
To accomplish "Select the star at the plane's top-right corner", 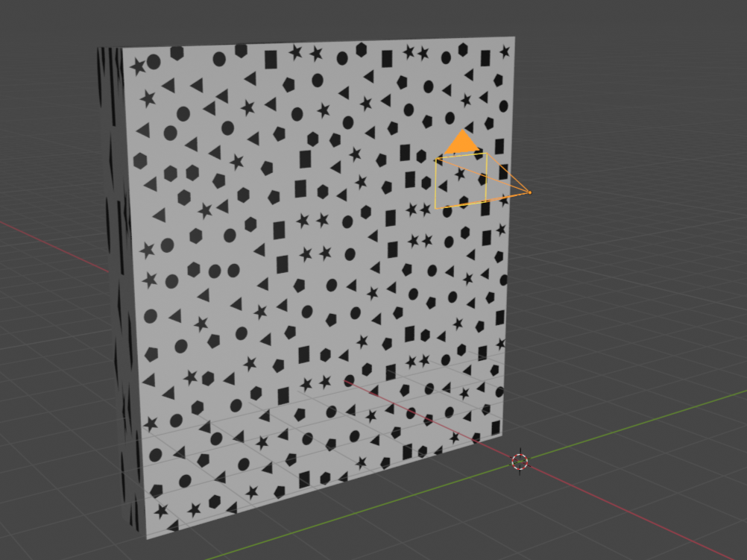I will pos(505,52).
